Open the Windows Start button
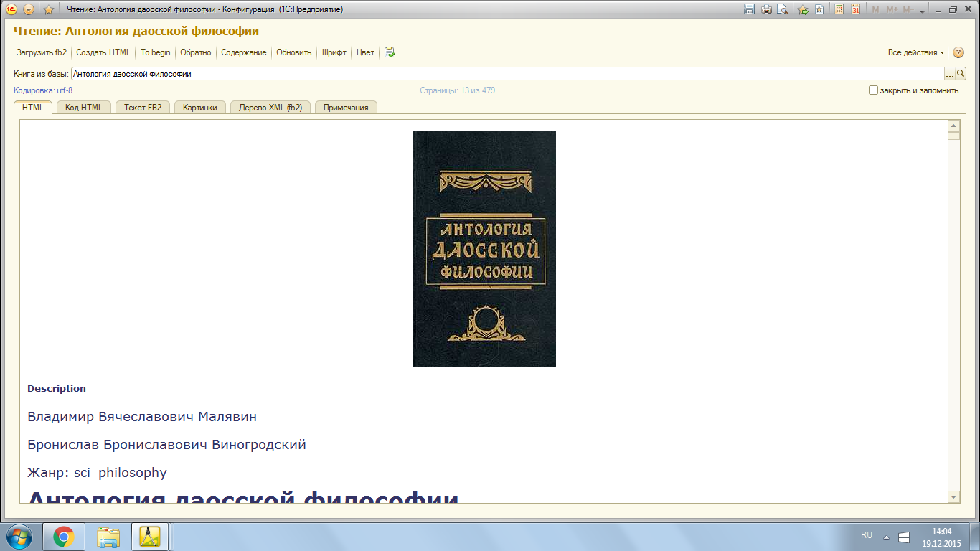Screen dimensions: 980x551 pos(19,537)
